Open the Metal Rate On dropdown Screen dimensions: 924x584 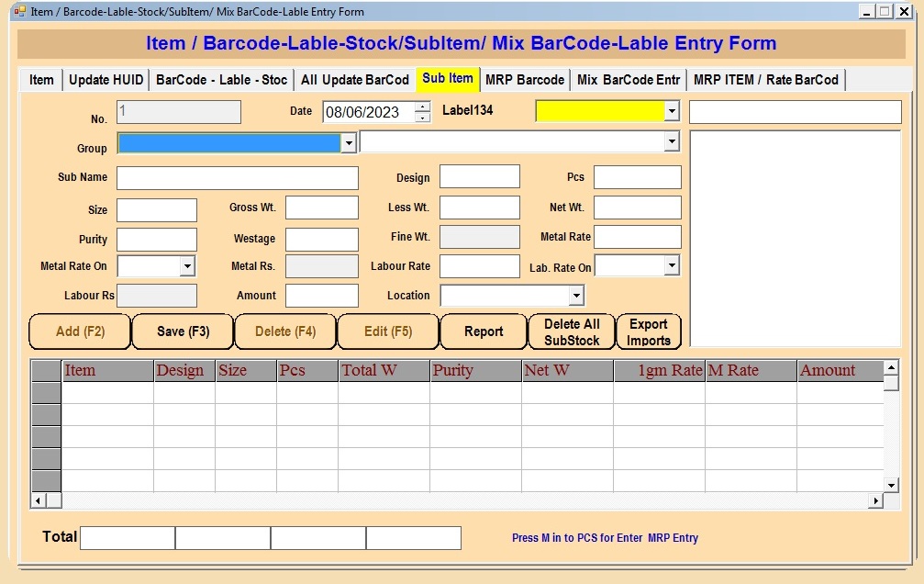(187, 266)
